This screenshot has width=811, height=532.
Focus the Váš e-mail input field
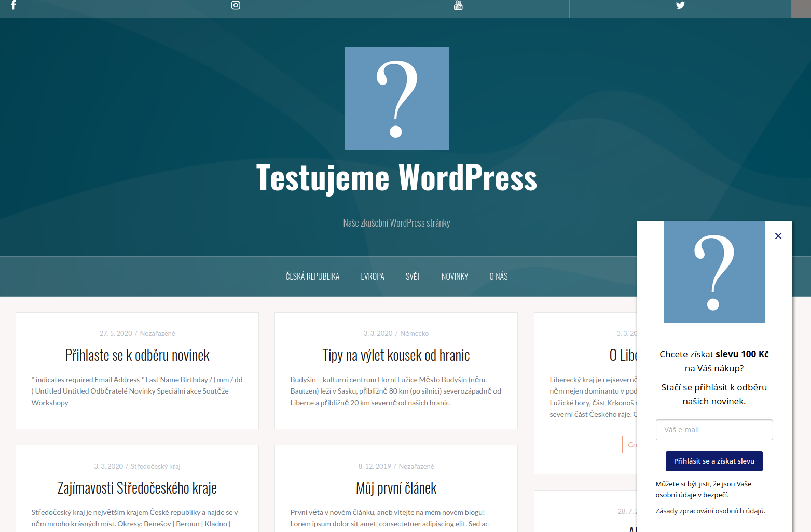[714, 430]
